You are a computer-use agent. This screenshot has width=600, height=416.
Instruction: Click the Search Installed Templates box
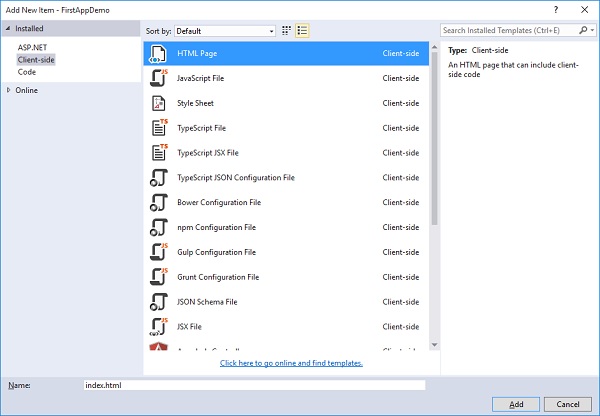[x=510, y=31]
